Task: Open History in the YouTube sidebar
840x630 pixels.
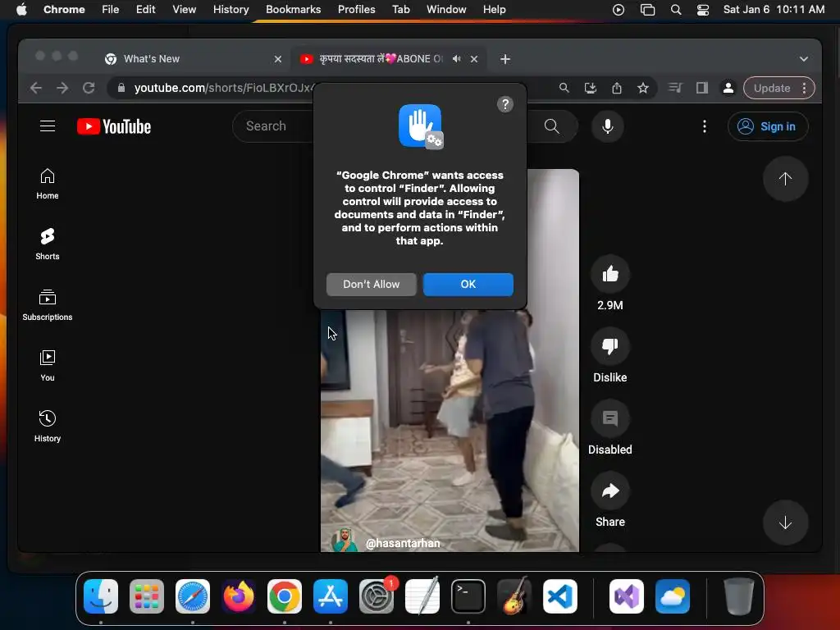Action: 48,427
